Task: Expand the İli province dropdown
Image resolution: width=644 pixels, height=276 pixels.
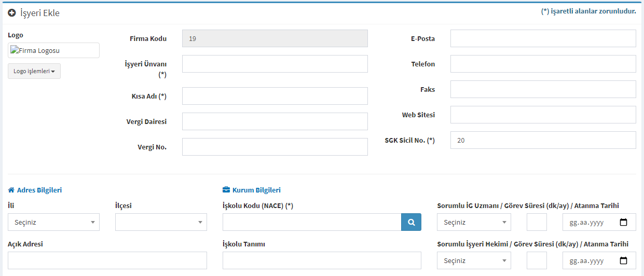Action: pos(53,222)
